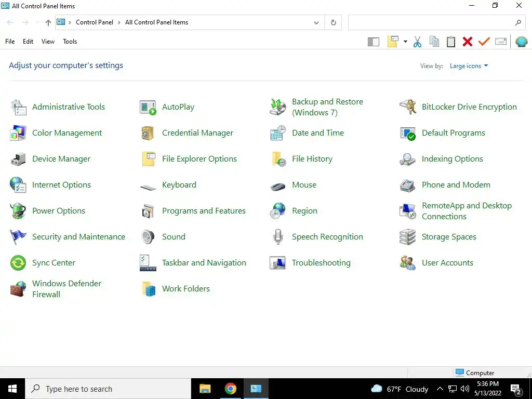
Task: Click the red X Delete toolbar icon
Action: 468,42
